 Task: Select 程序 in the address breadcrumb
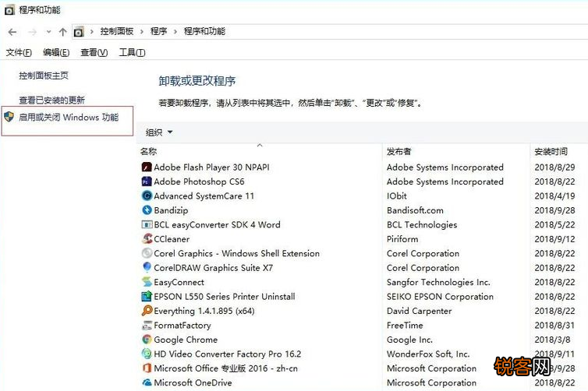tap(158, 31)
